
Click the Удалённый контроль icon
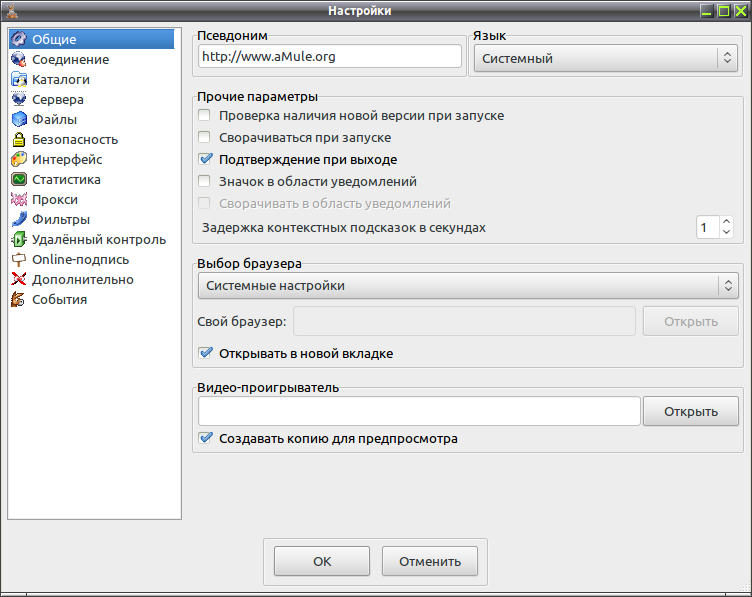coord(19,239)
